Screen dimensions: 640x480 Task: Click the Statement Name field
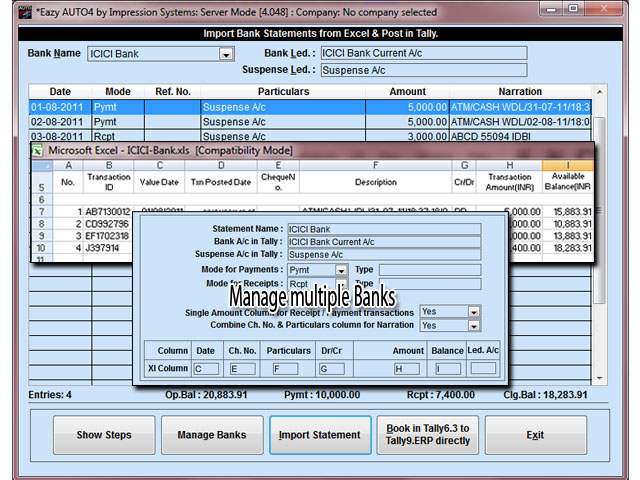(x=384, y=229)
